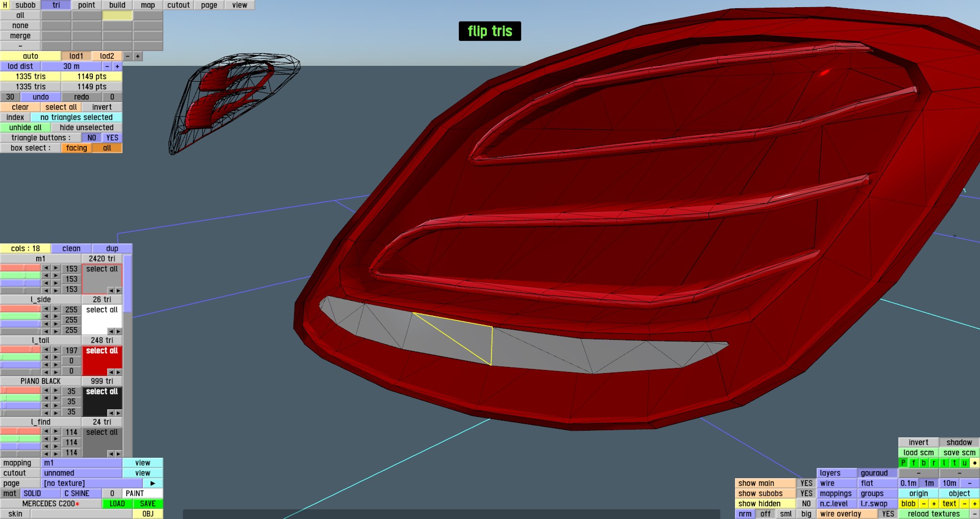Image resolution: width=980 pixels, height=519 pixels.
Task: Set box select mode to facing
Action: pos(77,148)
